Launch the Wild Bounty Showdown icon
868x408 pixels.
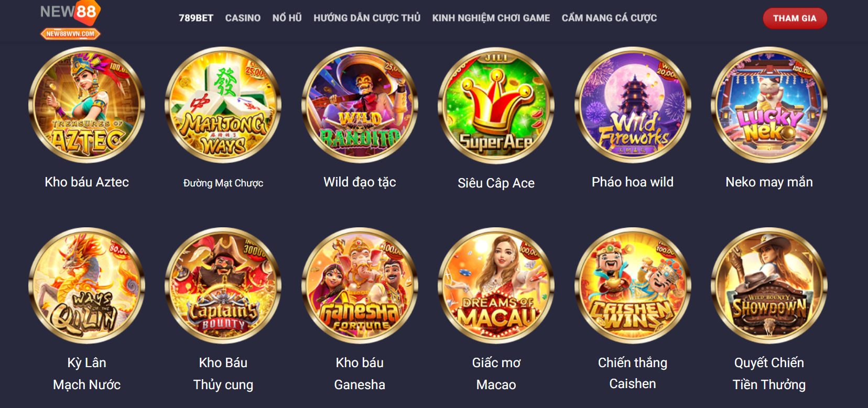point(769,285)
